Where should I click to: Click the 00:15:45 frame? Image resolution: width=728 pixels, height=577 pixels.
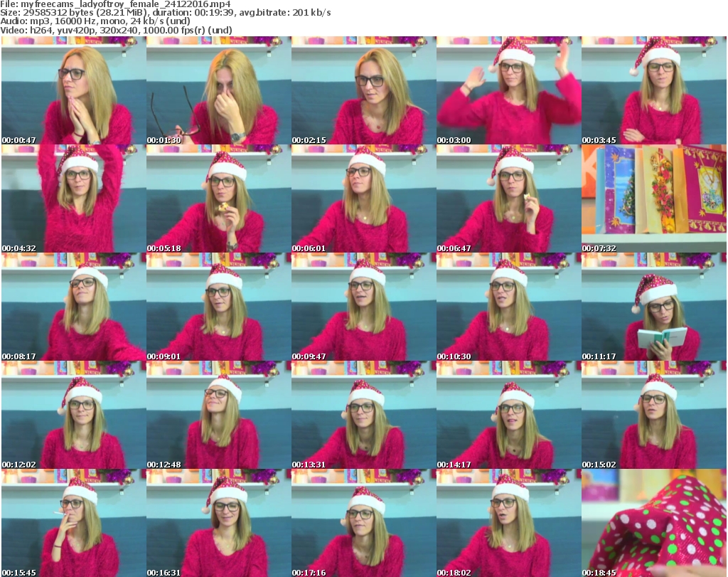pos(73,523)
